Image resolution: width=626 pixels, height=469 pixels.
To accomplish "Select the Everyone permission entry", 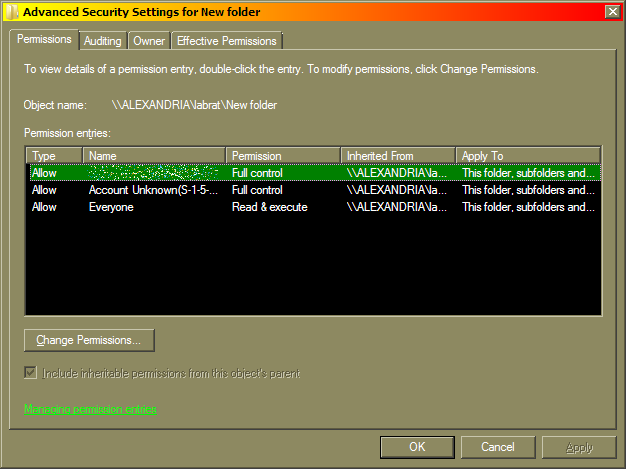I will point(313,207).
